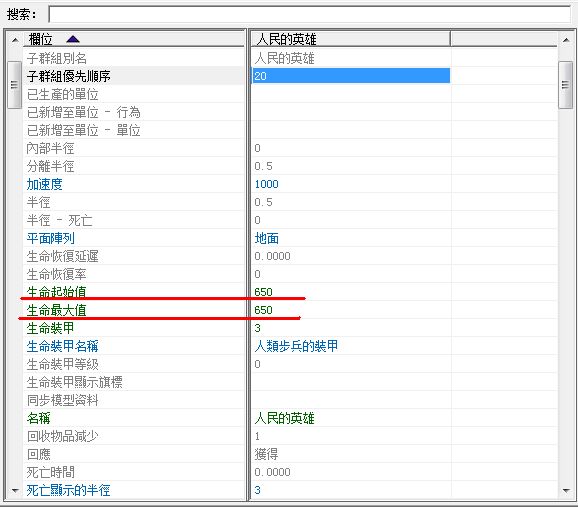Select the 生命裝甲等級 field

(x=133, y=364)
